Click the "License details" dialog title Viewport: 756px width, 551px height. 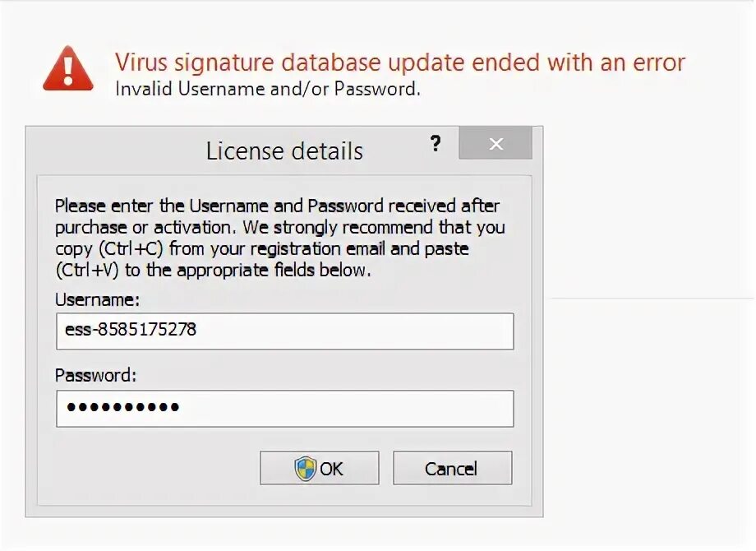pyautogui.click(x=284, y=151)
